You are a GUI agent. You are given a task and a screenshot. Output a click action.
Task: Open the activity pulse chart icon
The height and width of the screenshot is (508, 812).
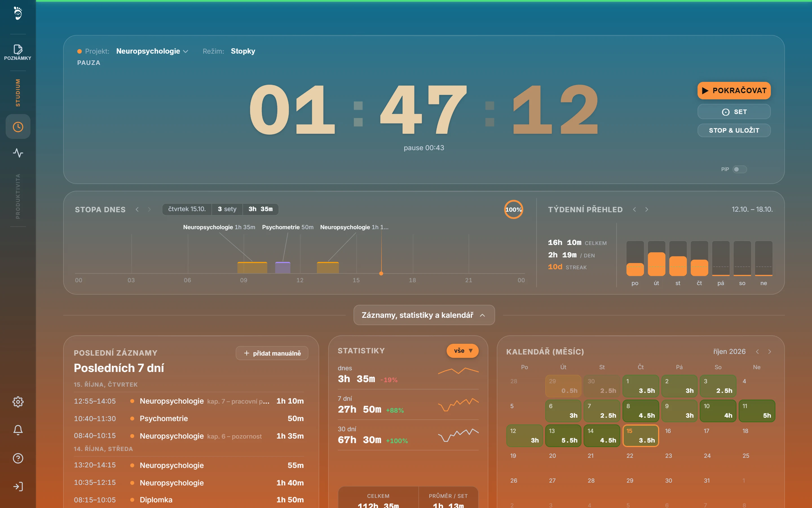click(18, 153)
